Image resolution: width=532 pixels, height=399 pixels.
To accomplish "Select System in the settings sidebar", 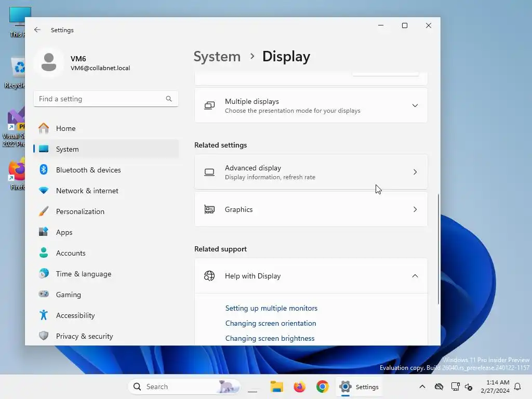I will [106, 149].
